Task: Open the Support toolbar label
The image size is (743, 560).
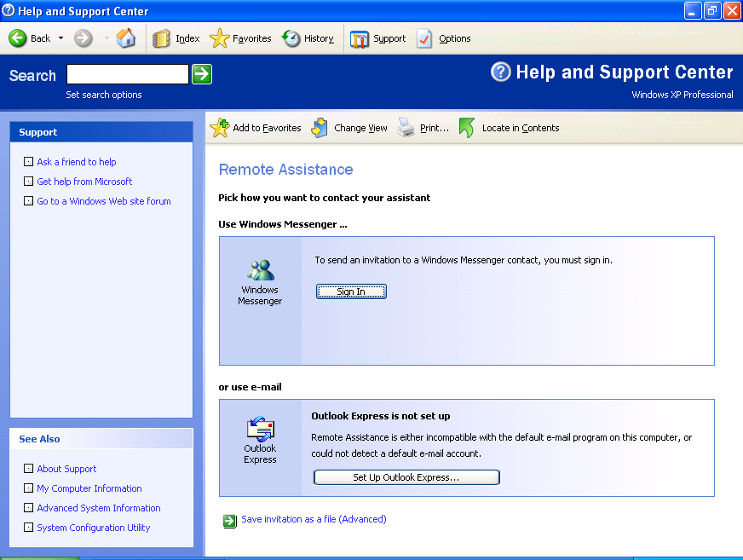Action: pos(389,38)
